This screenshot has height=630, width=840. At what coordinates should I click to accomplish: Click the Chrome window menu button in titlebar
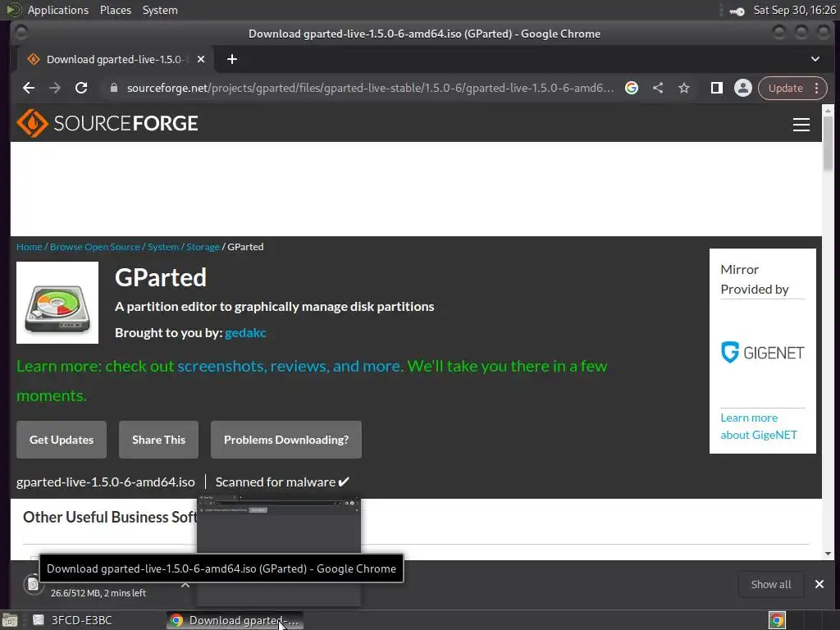click(x=21, y=33)
